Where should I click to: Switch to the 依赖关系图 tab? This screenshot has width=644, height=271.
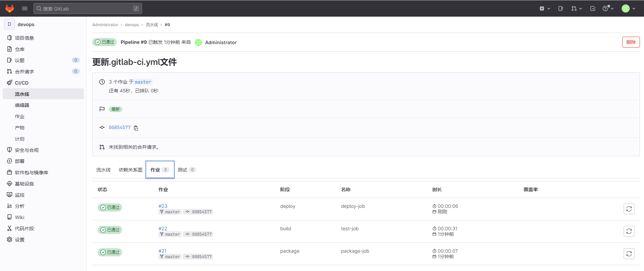[130, 170]
